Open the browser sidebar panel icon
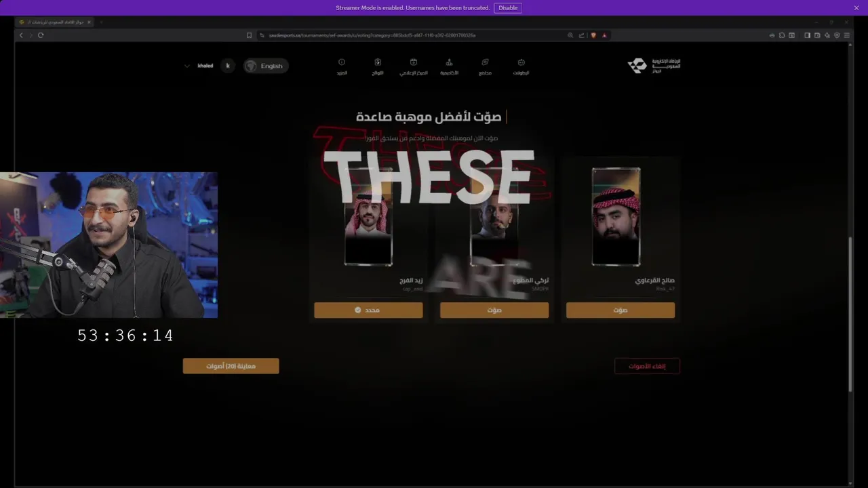 pyautogui.click(x=807, y=35)
